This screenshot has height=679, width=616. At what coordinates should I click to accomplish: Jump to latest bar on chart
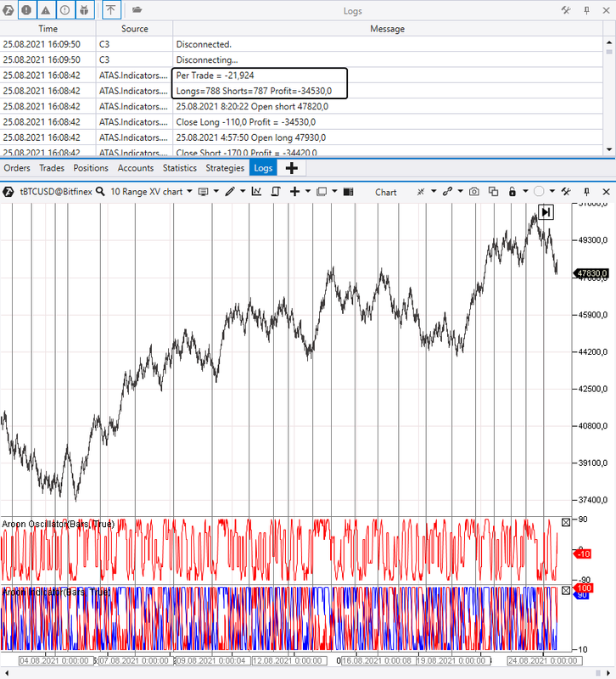click(x=546, y=212)
